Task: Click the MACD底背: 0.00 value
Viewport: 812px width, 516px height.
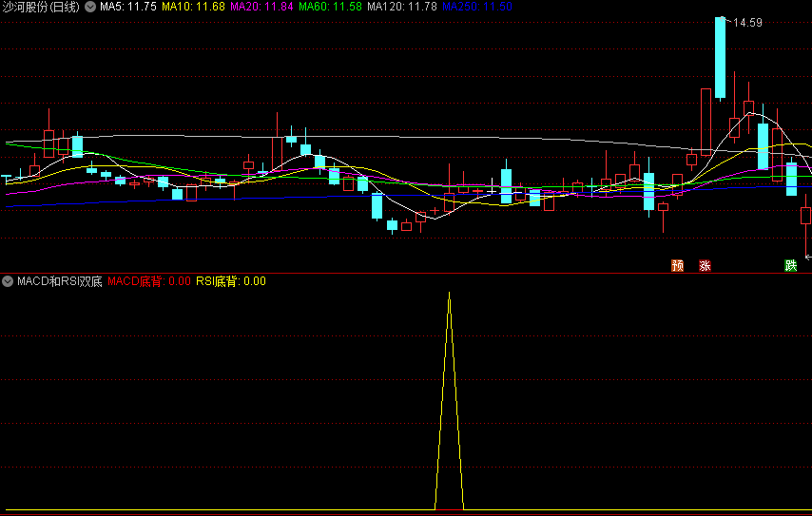Action: (x=149, y=281)
